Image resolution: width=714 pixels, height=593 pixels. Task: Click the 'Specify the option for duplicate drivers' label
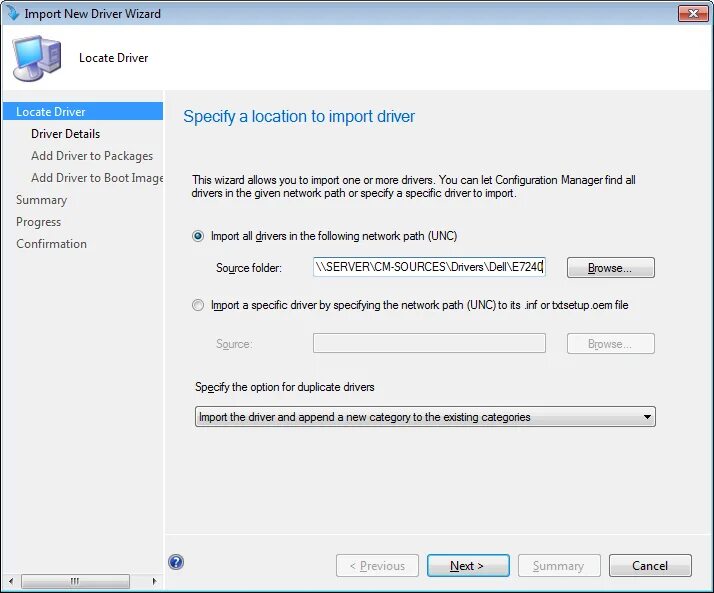[285, 387]
